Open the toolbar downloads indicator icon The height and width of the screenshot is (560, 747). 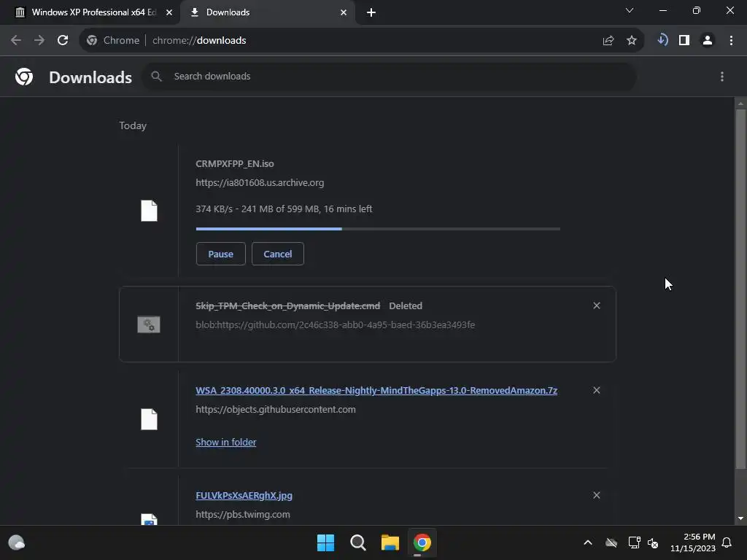pyautogui.click(x=662, y=40)
